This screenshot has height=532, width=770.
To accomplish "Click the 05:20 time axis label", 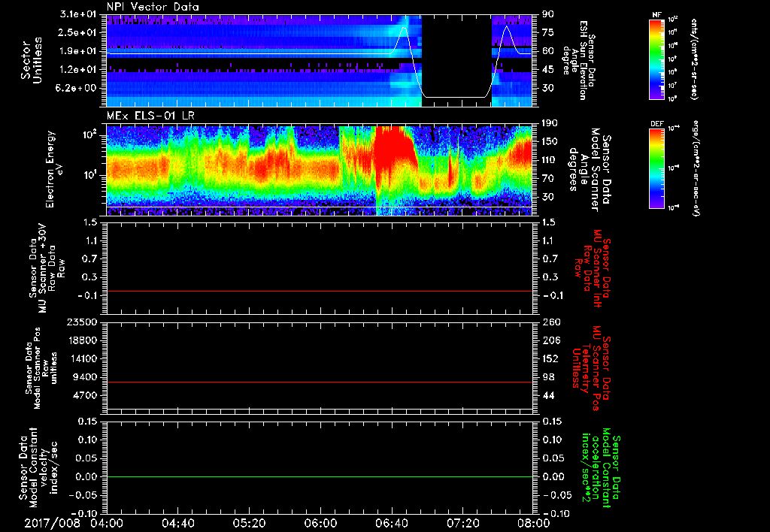I will coord(249,523).
